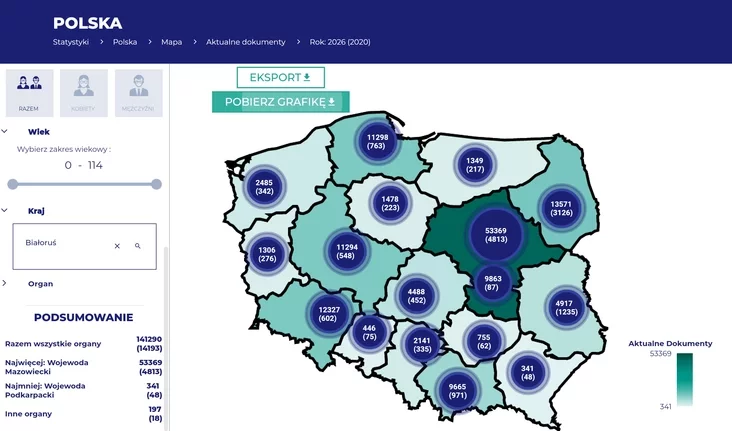732x431 pixels.
Task: Click the Pomorskie bubble showing 11298
Action: click(377, 141)
